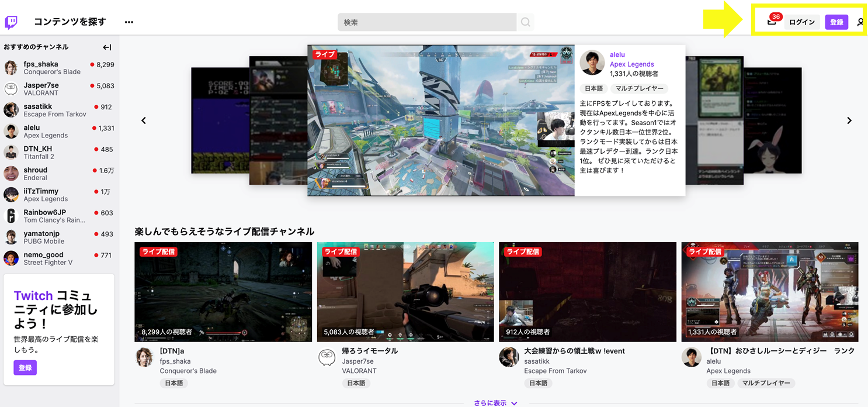This screenshot has width=868, height=407.
Task: Open Apex Legends category link in carousel
Action: tap(631, 64)
